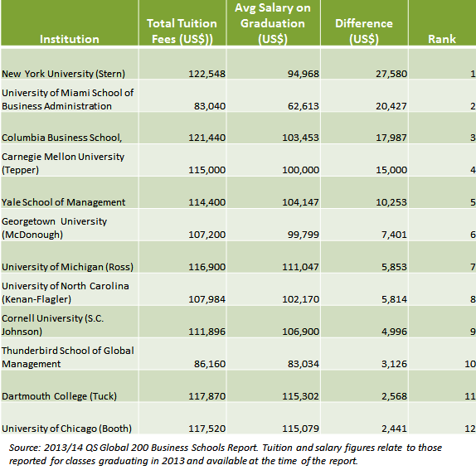Click tuition value 111,896
This screenshot has height=470, width=476.
(x=206, y=332)
